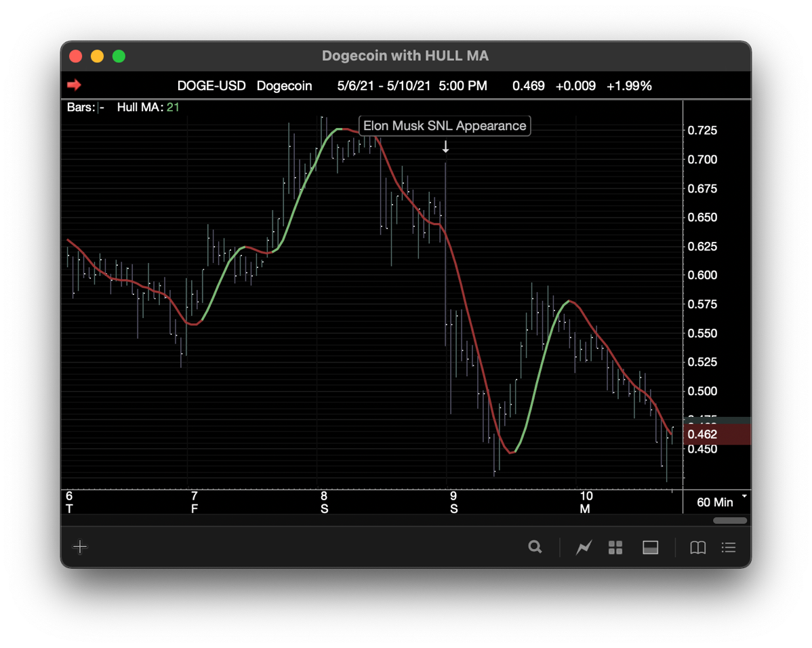This screenshot has width=812, height=648.
Task: Click the plus icon in bottom toolbar
Action: (x=80, y=547)
